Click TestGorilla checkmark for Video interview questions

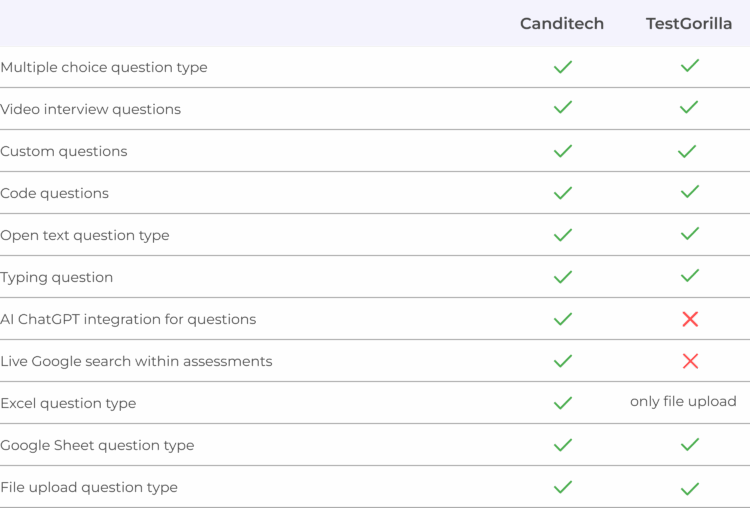(x=689, y=107)
